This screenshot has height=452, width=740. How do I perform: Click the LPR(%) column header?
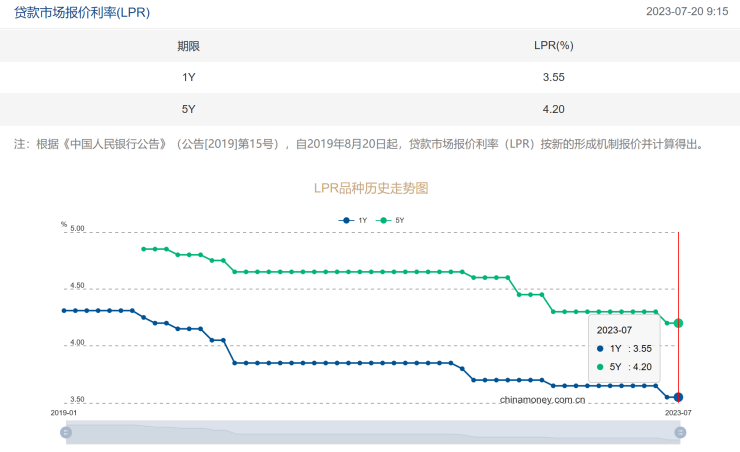554,45
